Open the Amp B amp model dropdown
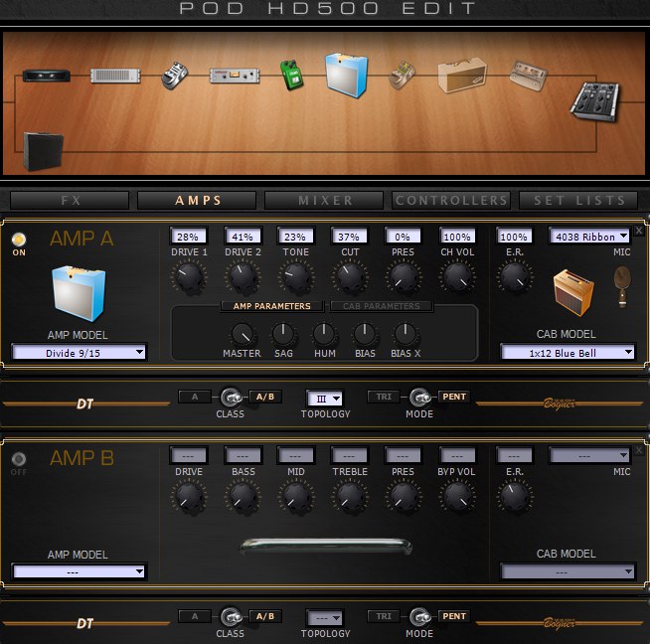Screen dimensions: 650x644 tap(79, 572)
